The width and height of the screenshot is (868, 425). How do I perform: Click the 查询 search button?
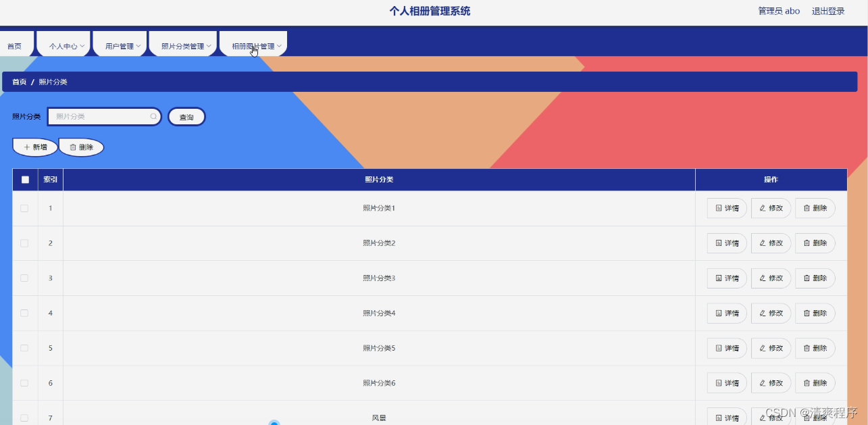186,117
